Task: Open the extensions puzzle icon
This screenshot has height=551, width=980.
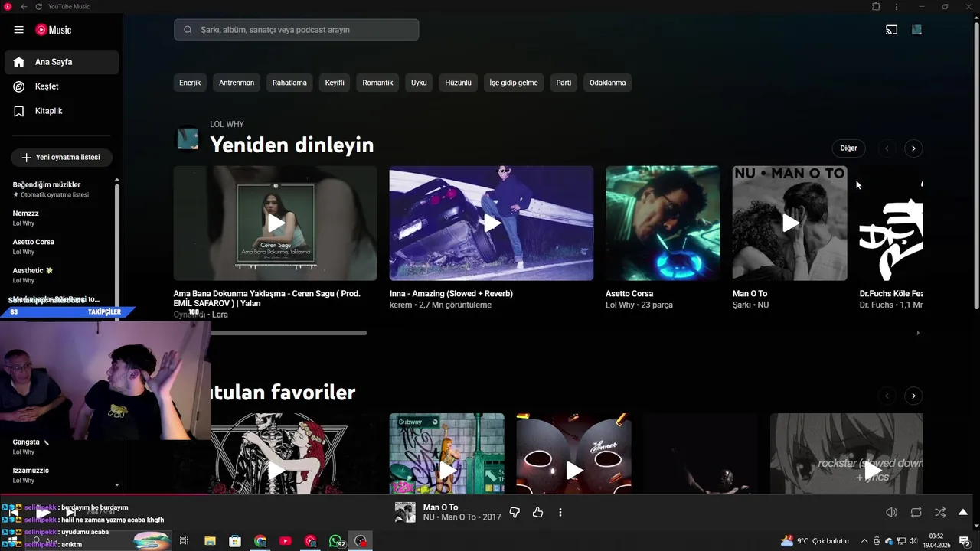Action: (x=876, y=6)
